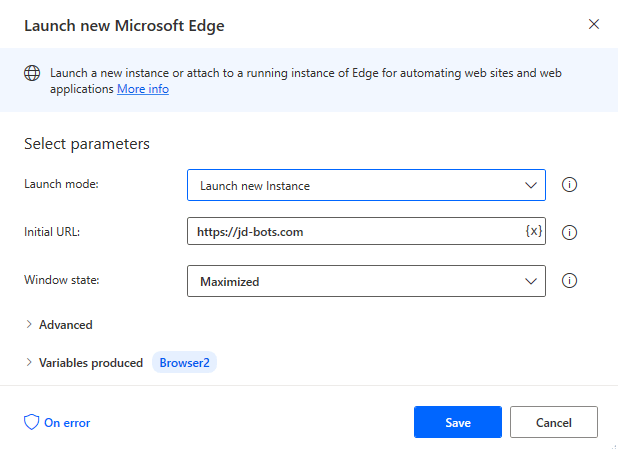Click the info icon beside Window state
The width and height of the screenshot is (618, 449).
coord(570,281)
